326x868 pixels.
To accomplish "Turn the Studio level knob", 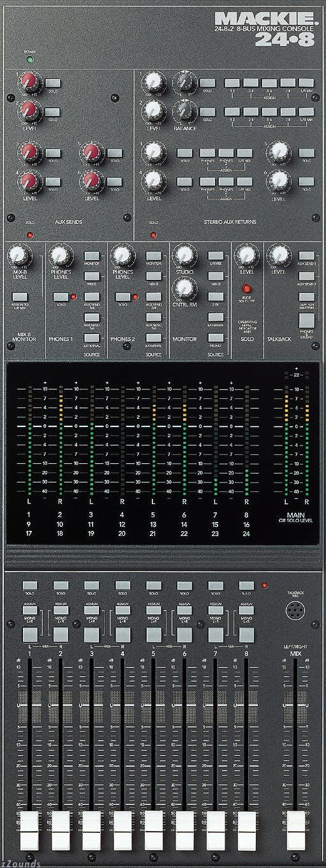I will (x=184, y=256).
